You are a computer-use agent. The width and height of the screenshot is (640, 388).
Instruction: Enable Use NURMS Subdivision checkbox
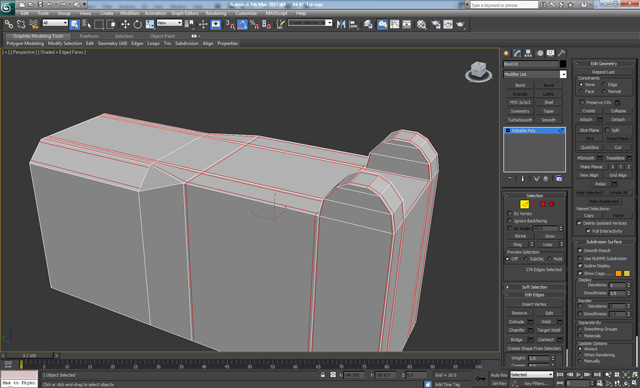[x=580, y=258]
